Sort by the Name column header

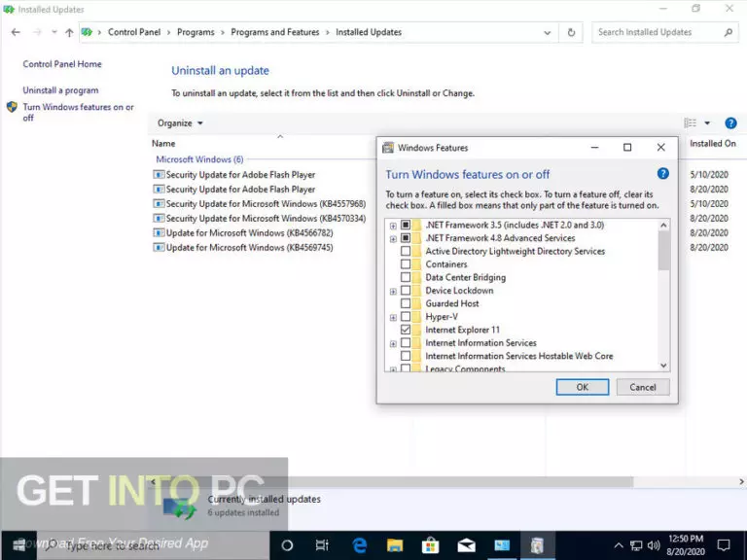[x=163, y=143]
